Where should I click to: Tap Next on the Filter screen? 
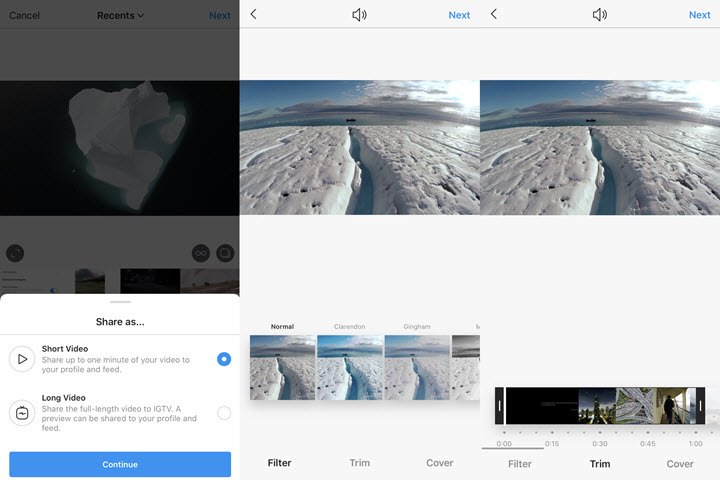point(459,15)
